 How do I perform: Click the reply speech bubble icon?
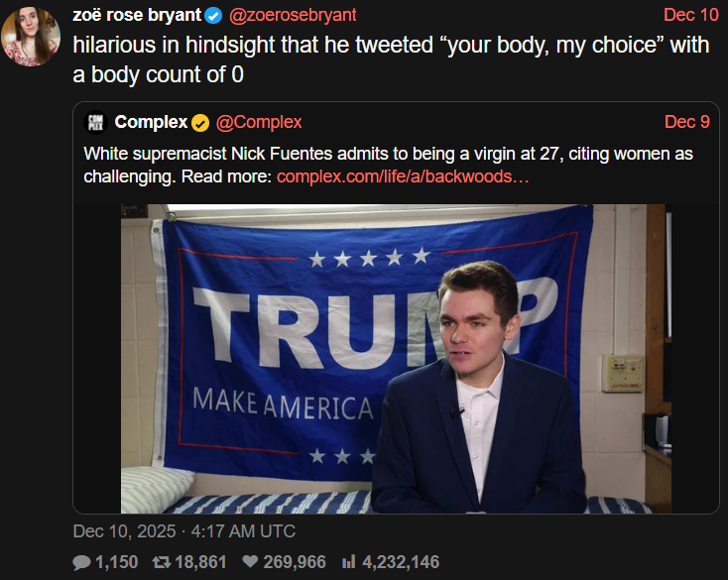coord(81,562)
